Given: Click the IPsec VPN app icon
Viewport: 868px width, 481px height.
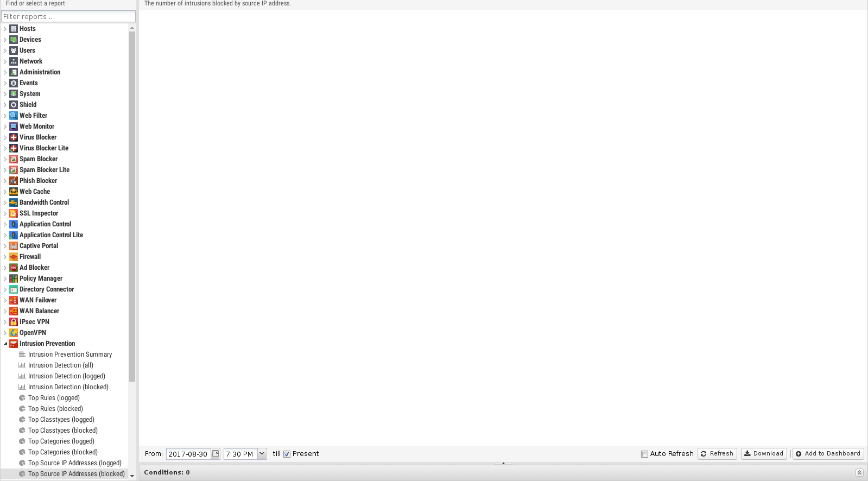Looking at the screenshot, I should (x=14, y=322).
